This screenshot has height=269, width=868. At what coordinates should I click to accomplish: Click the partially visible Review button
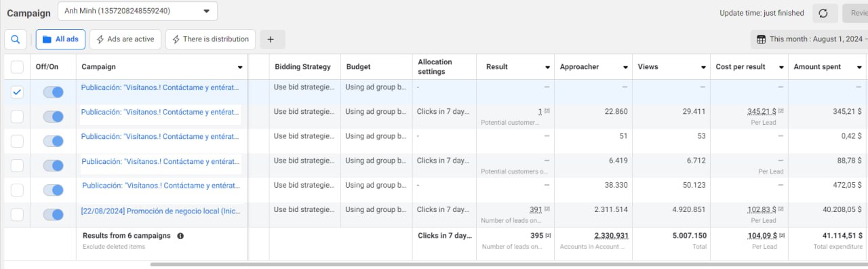[x=855, y=13]
